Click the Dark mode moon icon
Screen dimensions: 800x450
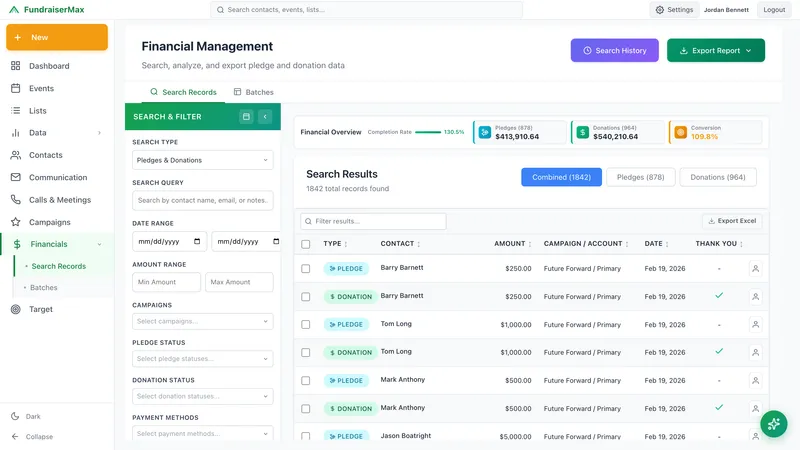15,416
